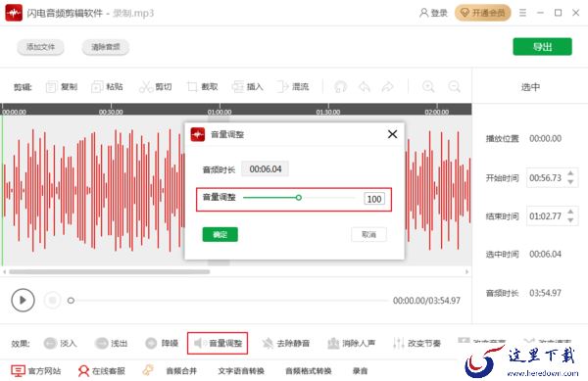This screenshot has width=588, height=381.
Task: Open 在线客服 online customer service
Action: point(101,371)
